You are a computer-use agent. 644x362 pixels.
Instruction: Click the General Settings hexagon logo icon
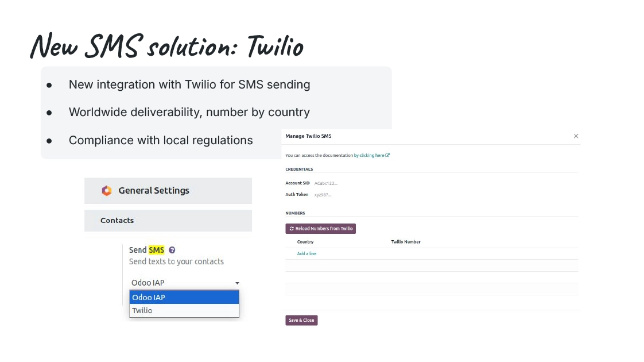click(x=107, y=190)
